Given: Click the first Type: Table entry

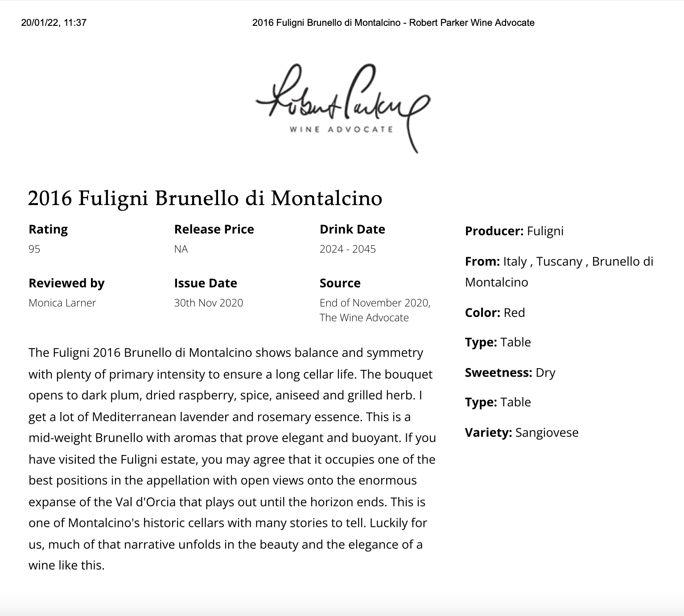Looking at the screenshot, I should [x=498, y=342].
